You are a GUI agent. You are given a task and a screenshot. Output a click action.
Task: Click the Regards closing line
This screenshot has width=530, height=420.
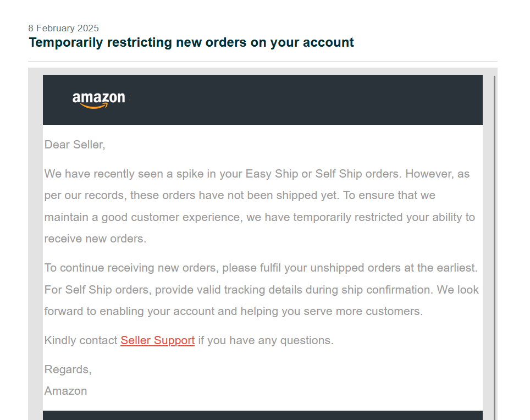[68, 369]
